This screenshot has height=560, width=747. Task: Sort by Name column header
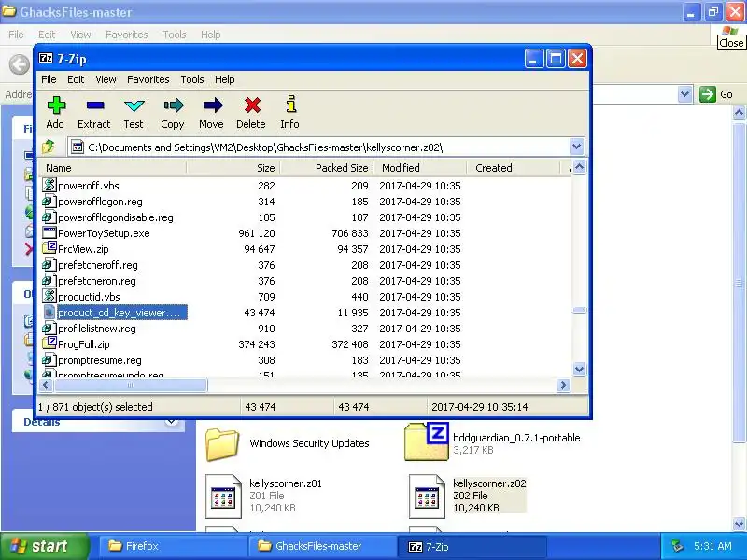coord(113,168)
